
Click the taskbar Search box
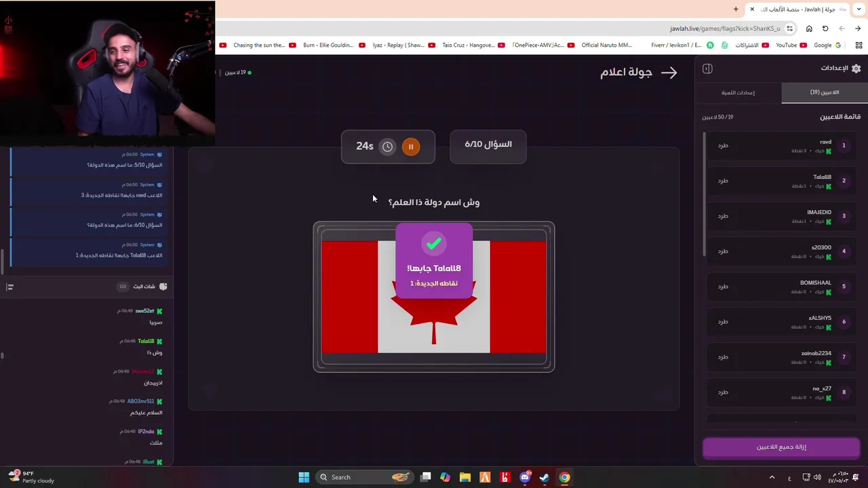click(365, 477)
